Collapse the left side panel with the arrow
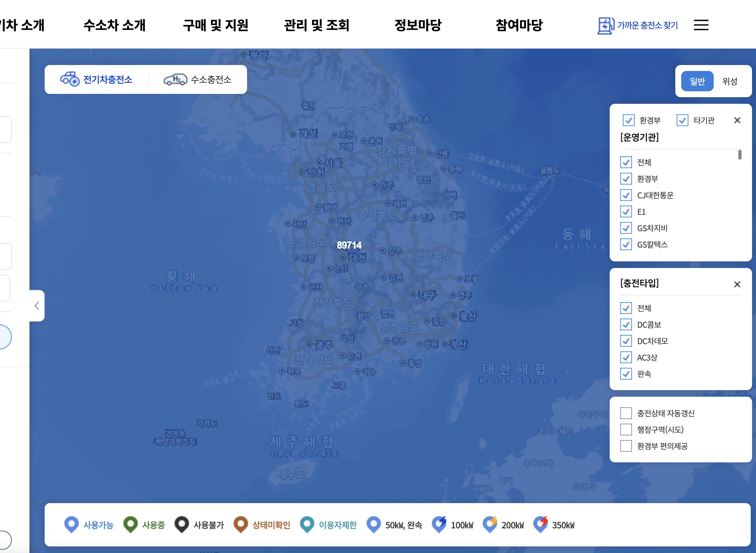The height and width of the screenshot is (553, 756). coord(37,306)
